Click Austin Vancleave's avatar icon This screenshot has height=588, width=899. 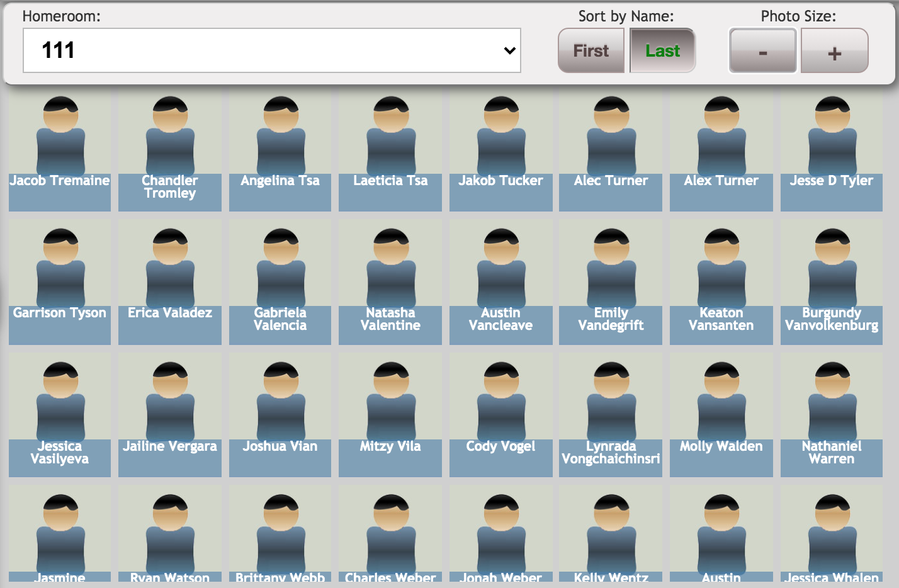pos(501,268)
